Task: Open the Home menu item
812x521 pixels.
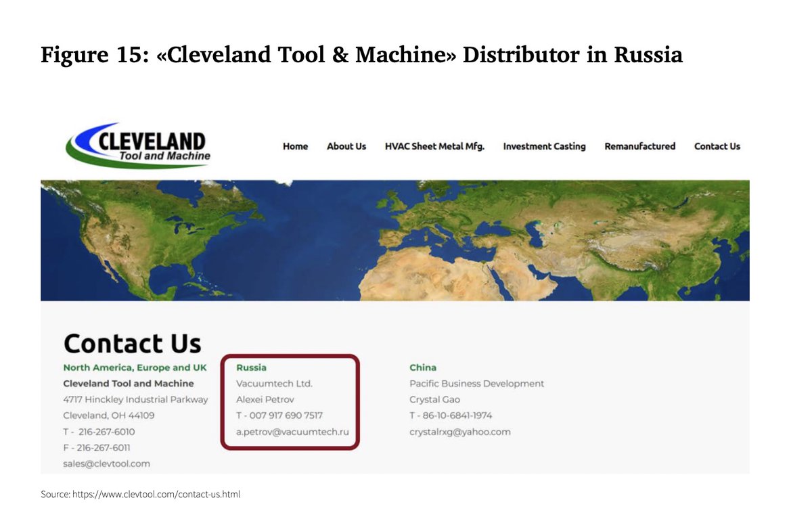Action: (295, 146)
